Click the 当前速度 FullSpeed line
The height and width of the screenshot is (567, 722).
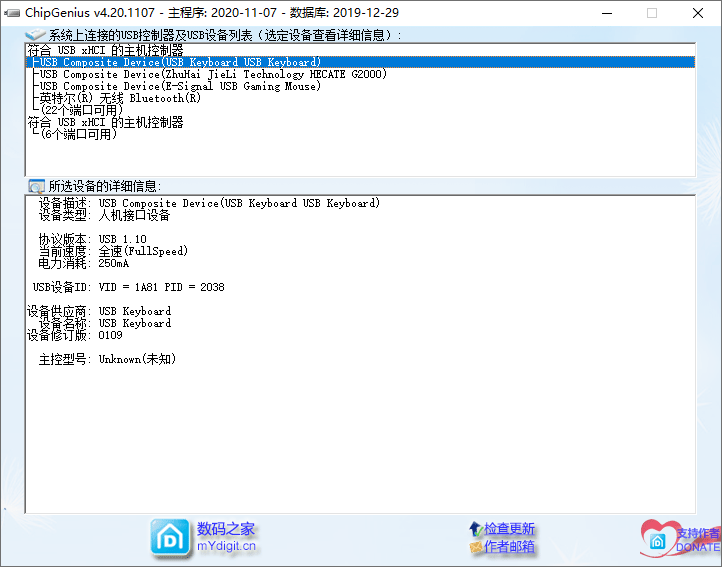113,251
